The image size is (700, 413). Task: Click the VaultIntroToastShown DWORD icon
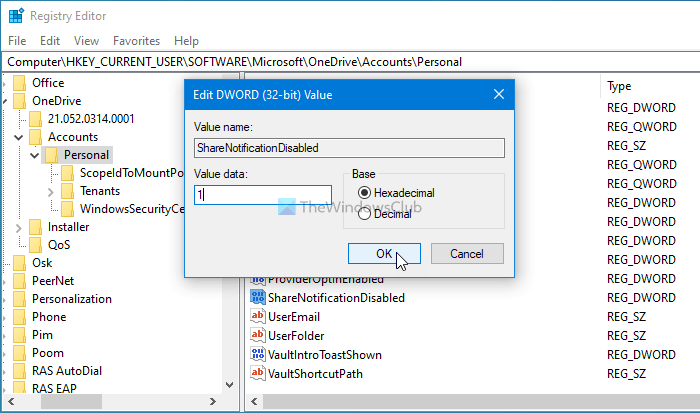258,355
